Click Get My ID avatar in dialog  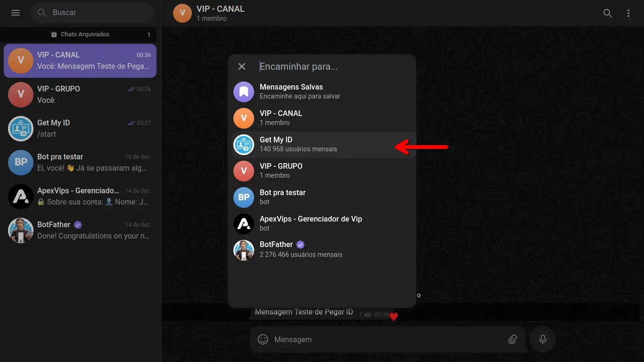(x=244, y=144)
